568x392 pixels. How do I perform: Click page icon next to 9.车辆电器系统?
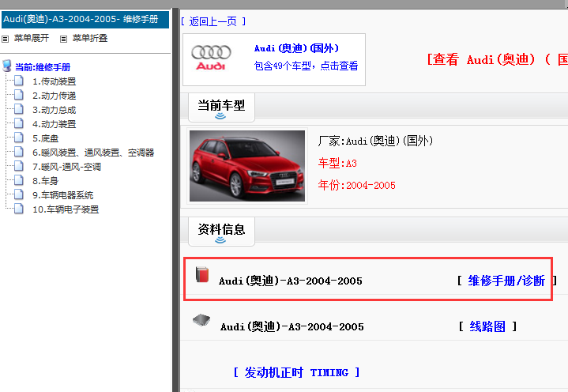19,194
